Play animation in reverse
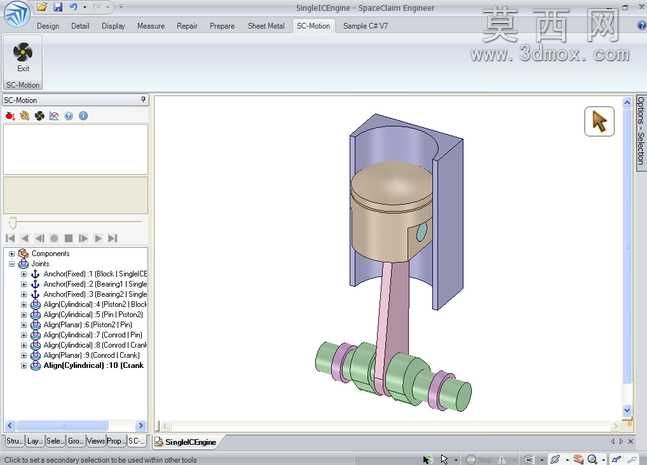The height and width of the screenshot is (465, 647). [x=25, y=238]
